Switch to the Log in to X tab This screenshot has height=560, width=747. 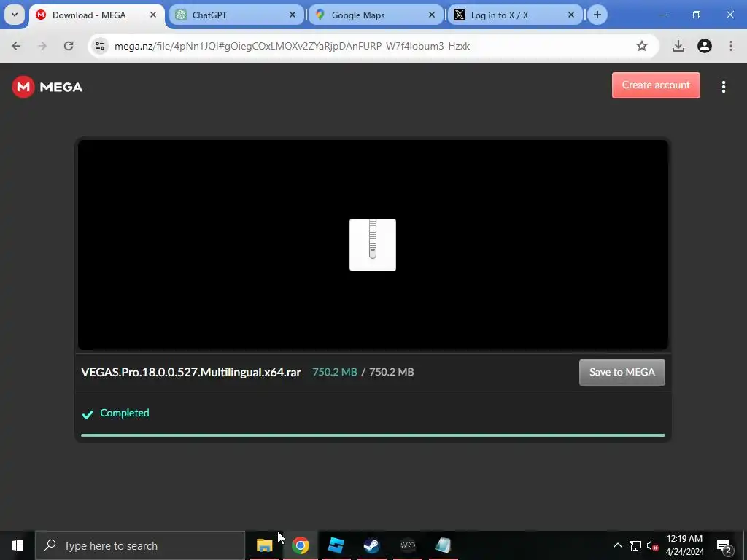click(x=515, y=15)
